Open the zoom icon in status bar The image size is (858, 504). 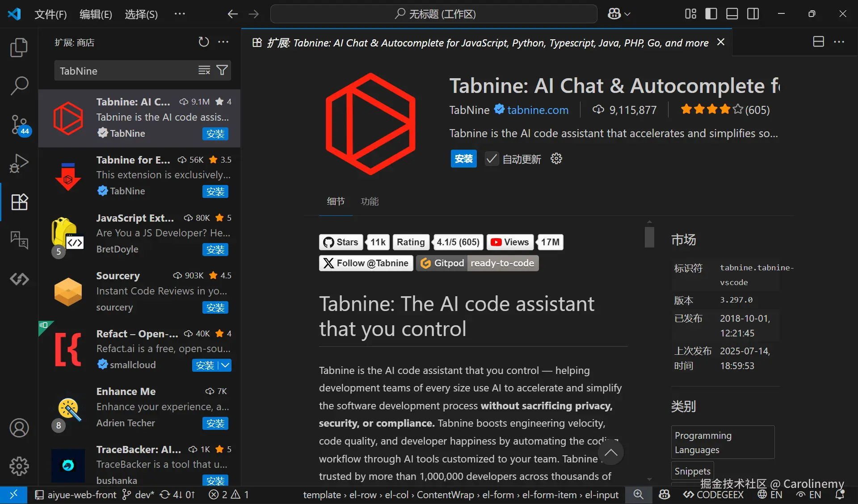pyautogui.click(x=638, y=495)
